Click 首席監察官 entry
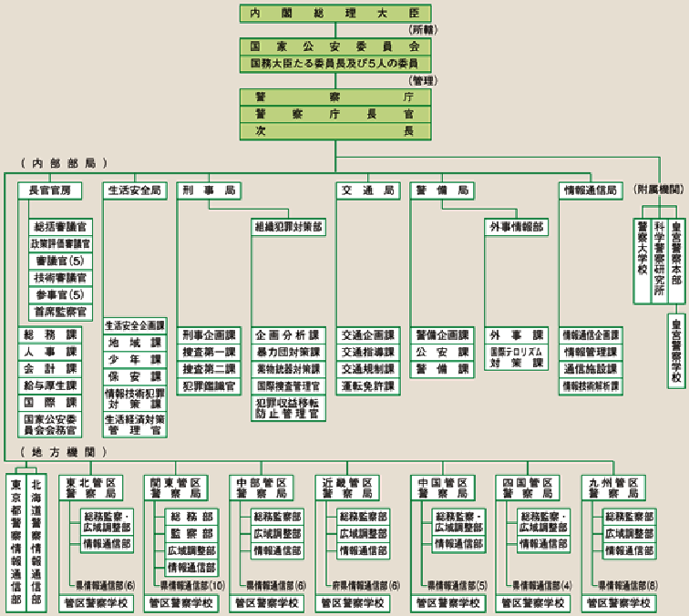Image resolution: width=689 pixels, height=616 pixels. 61,312
